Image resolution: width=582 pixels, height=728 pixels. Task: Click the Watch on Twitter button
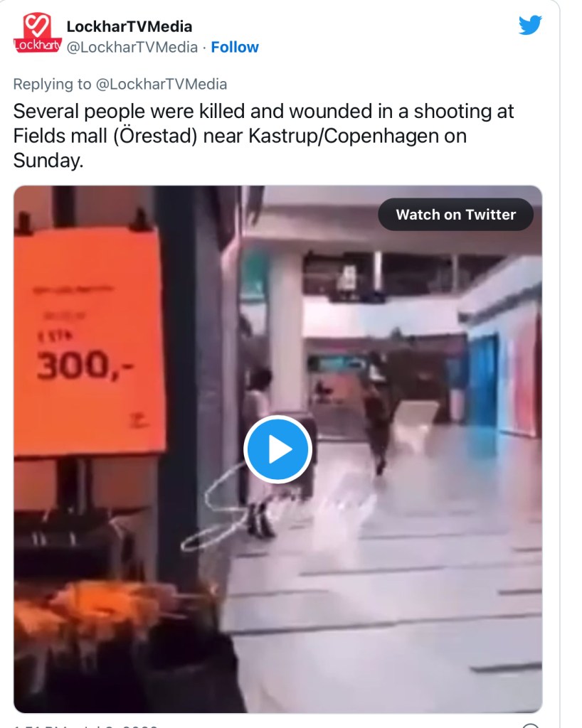pyautogui.click(x=455, y=215)
